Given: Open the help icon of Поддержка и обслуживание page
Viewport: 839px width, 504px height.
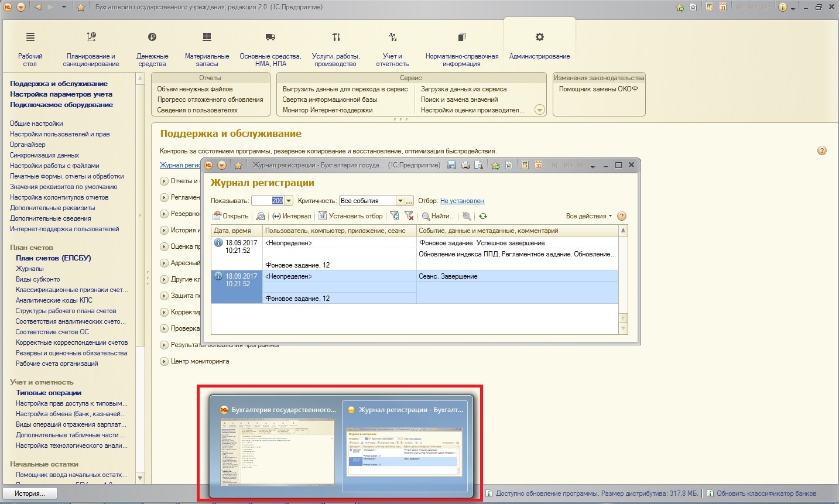Looking at the screenshot, I should pyautogui.click(x=822, y=150).
